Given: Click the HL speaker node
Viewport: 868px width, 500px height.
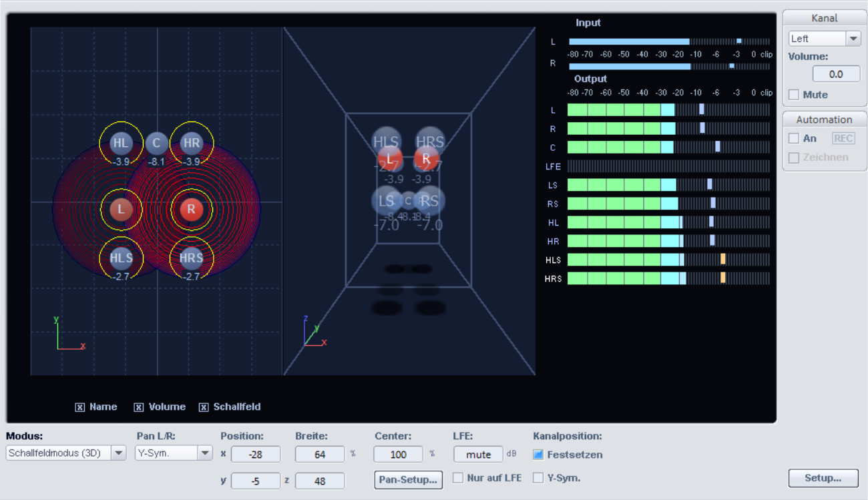Looking at the screenshot, I should [121, 143].
